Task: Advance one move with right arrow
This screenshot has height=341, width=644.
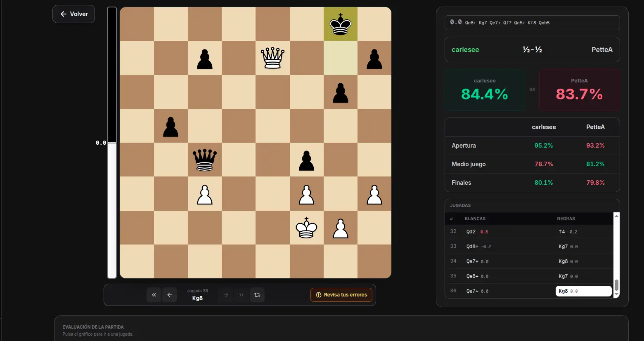Action: click(226, 295)
